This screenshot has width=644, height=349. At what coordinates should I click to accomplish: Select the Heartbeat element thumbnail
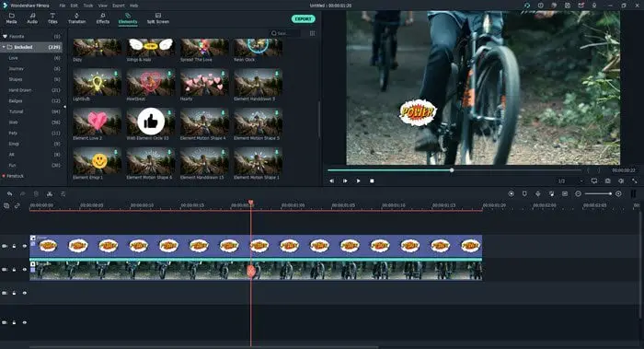(x=151, y=82)
